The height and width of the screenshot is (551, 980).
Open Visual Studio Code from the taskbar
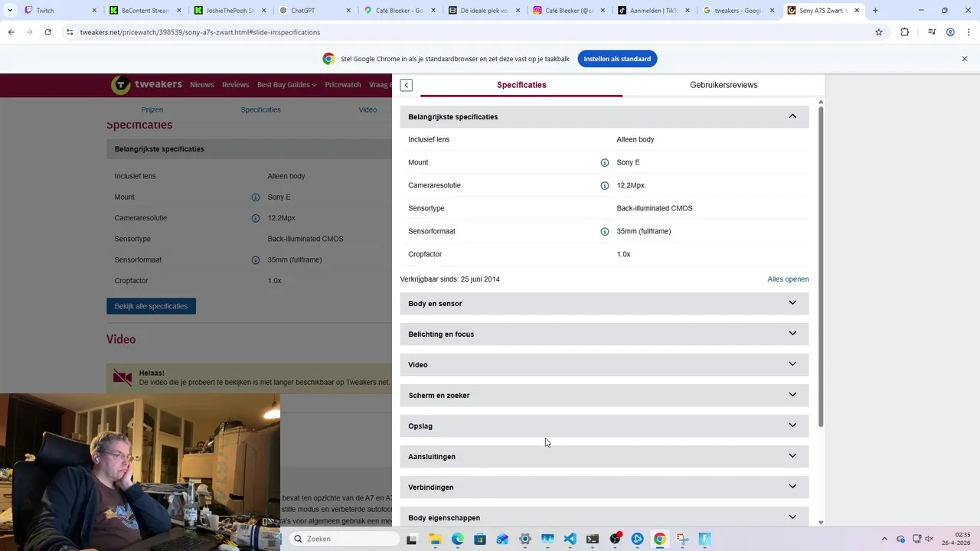(x=570, y=539)
